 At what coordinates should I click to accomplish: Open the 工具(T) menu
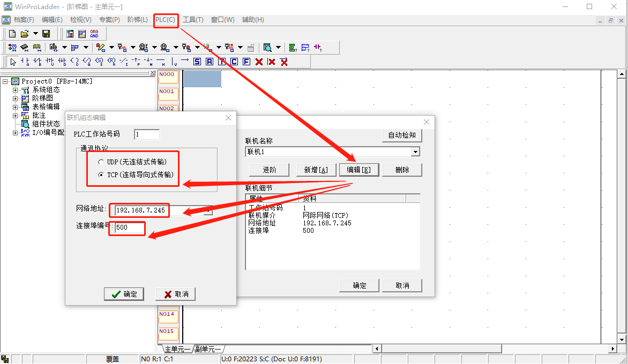tap(193, 20)
